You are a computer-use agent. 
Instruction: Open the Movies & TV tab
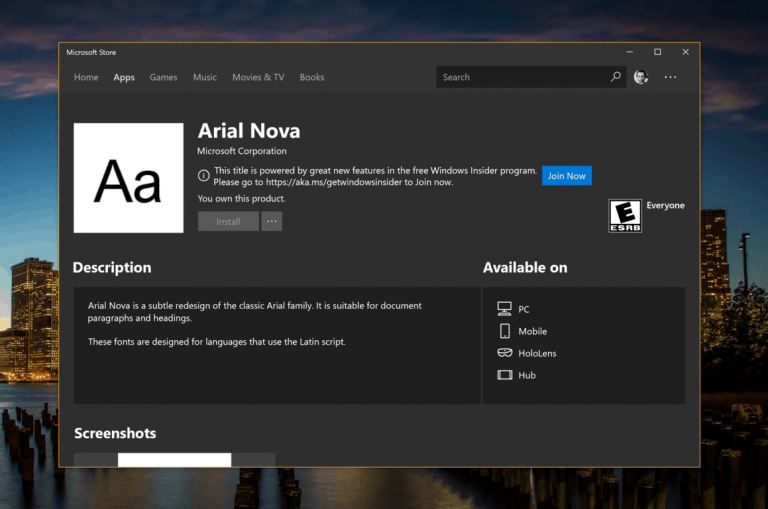258,77
